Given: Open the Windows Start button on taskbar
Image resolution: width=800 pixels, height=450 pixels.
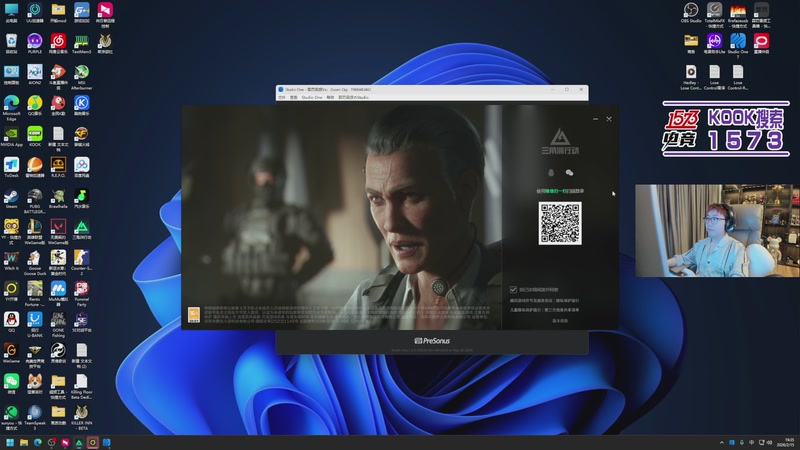Looking at the screenshot, I should (x=10, y=442).
